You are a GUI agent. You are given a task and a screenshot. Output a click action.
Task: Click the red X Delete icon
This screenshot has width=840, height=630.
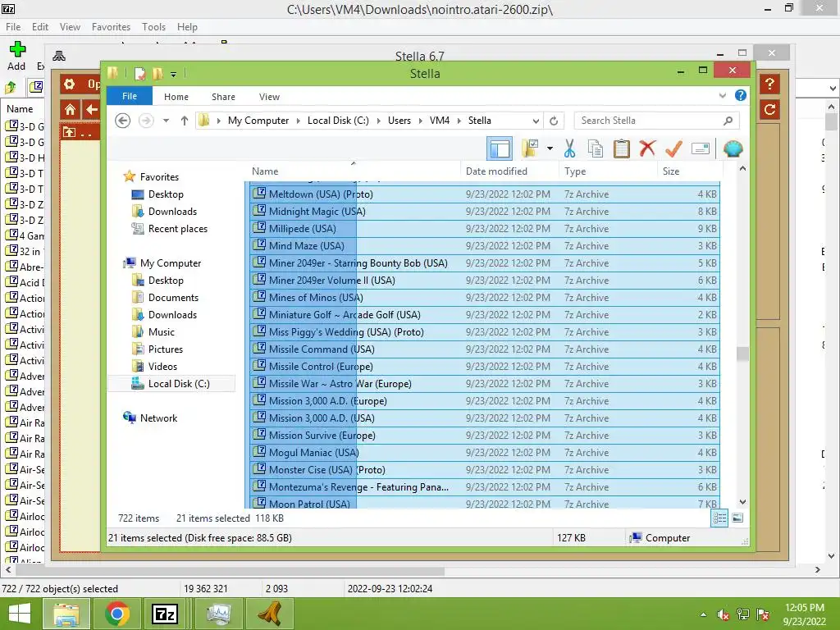647,148
